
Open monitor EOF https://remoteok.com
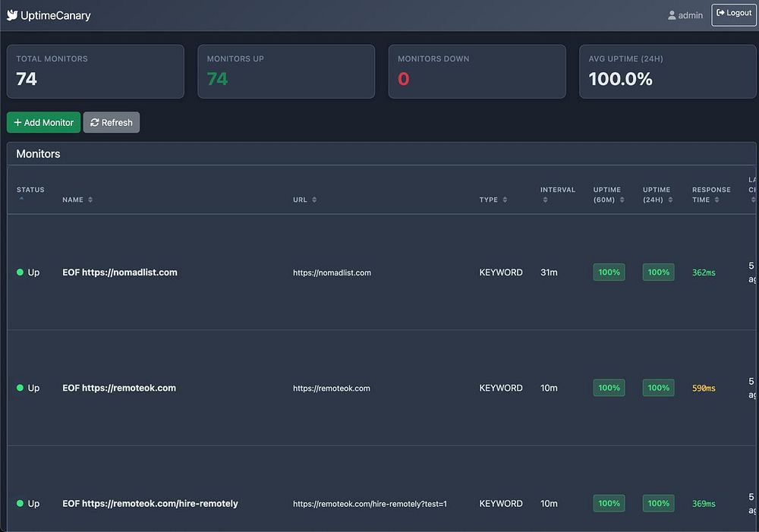pyautogui.click(x=119, y=389)
